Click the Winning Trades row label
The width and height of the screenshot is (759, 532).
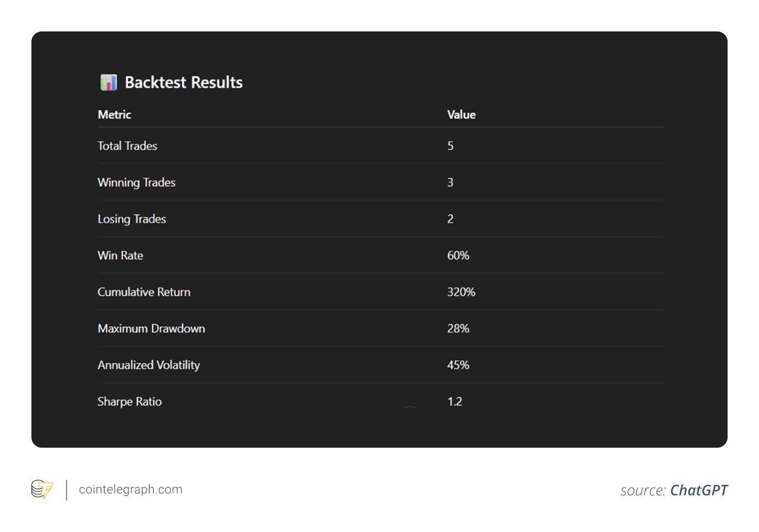point(136,183)
